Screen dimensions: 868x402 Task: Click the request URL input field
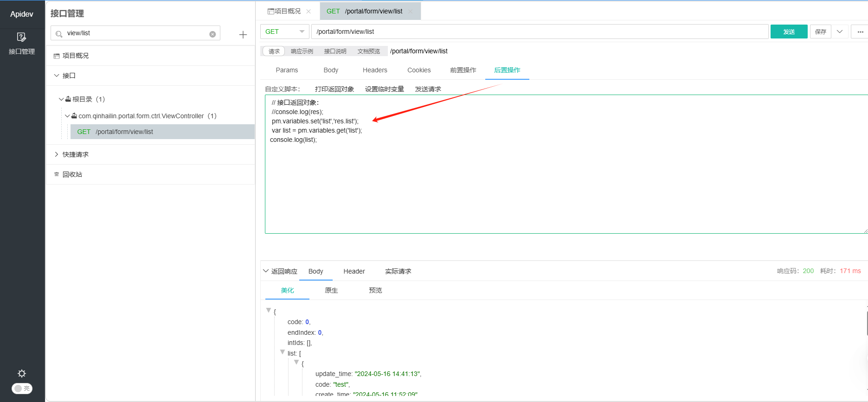click(x=540, y=32)
